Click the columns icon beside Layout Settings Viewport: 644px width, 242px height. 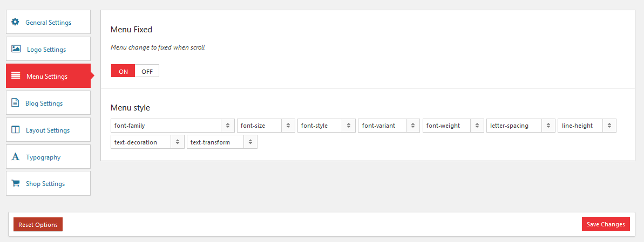[x=16, y=129]
